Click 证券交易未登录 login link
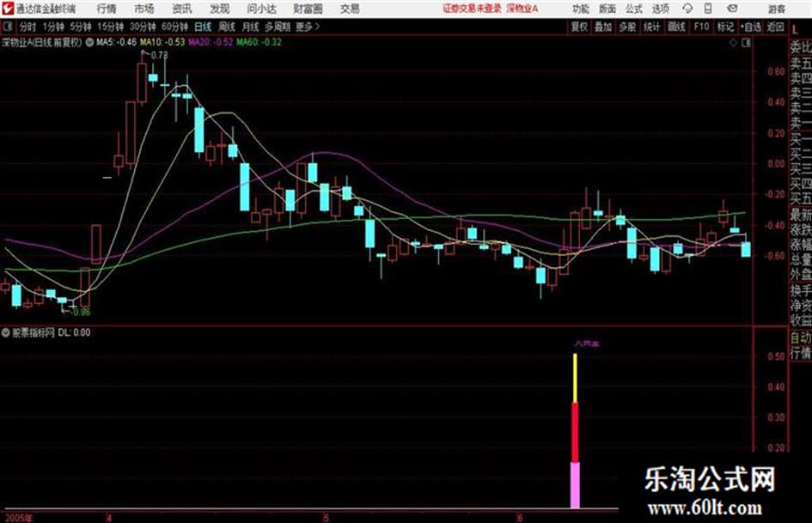 (x=472, y=9)
